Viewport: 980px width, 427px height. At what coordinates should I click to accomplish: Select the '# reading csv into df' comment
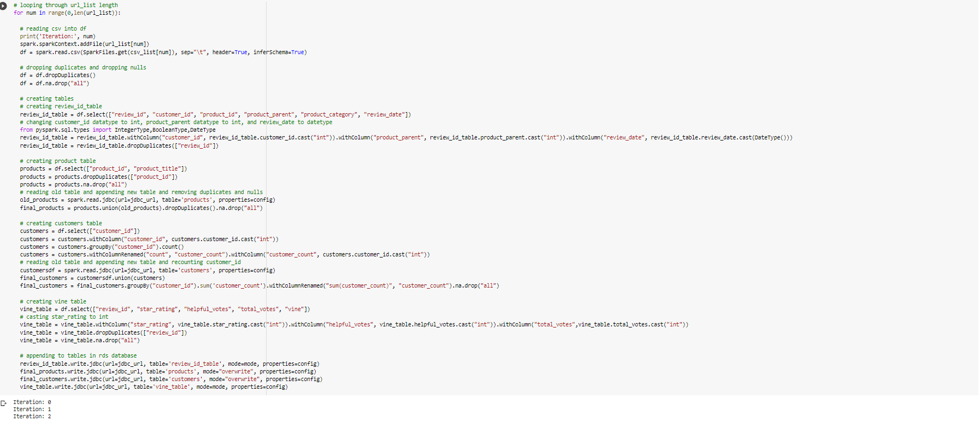pyautogui.click(x=53, y=29)
